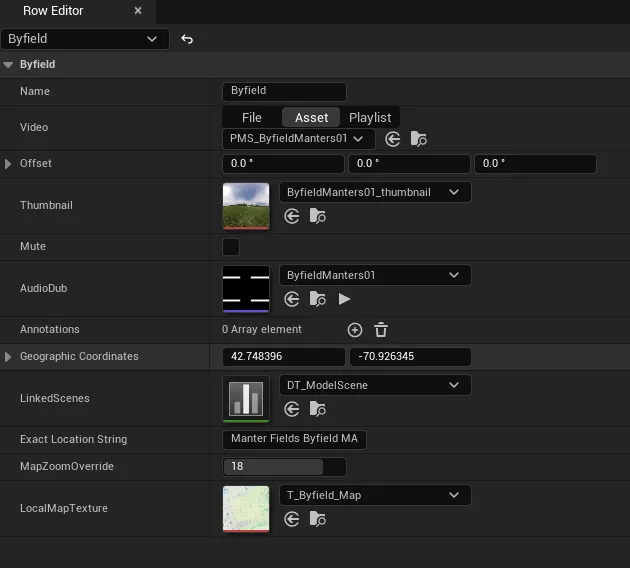Image resolution: width=630 pixels, height=568 pixels.
Task: Select the Mute property label
Action: tap(33, 247)
